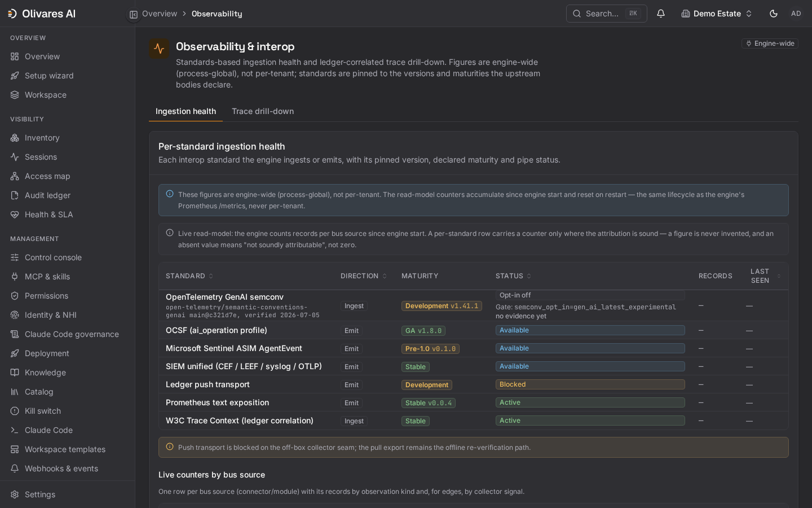Click the Maturity column header

tap(420, 276)
